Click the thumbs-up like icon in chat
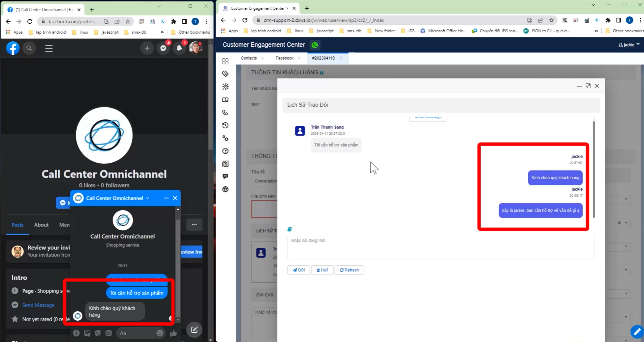 click(173, 333)
